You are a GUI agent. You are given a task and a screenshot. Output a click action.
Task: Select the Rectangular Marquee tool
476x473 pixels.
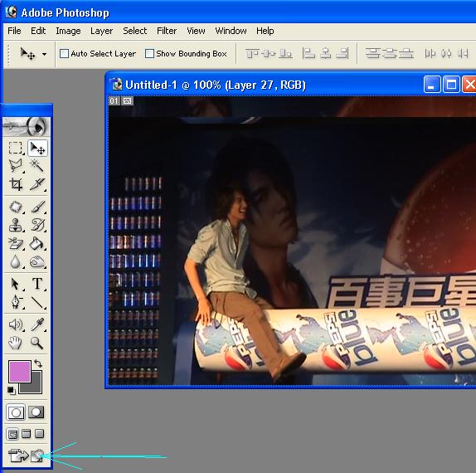15,149
